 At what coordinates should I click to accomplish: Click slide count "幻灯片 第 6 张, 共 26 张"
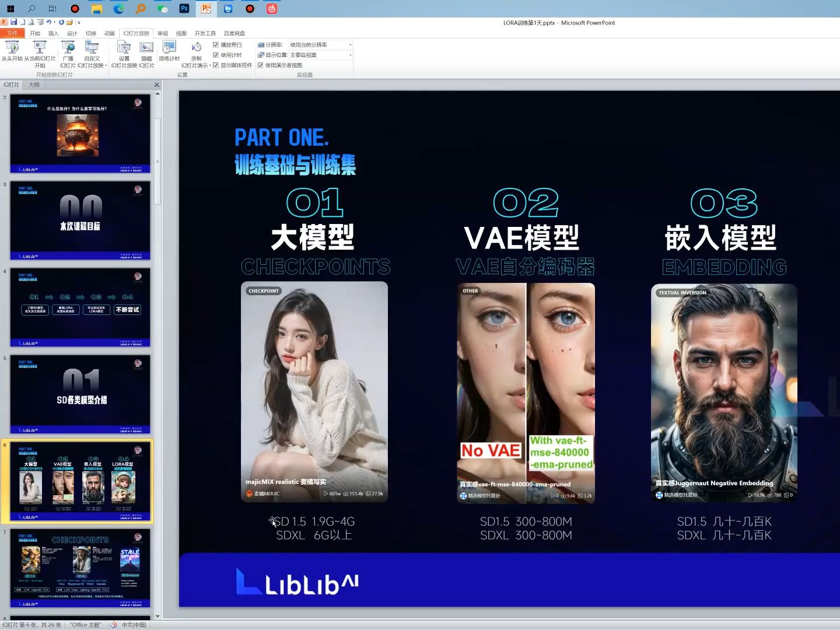(32, 625)
